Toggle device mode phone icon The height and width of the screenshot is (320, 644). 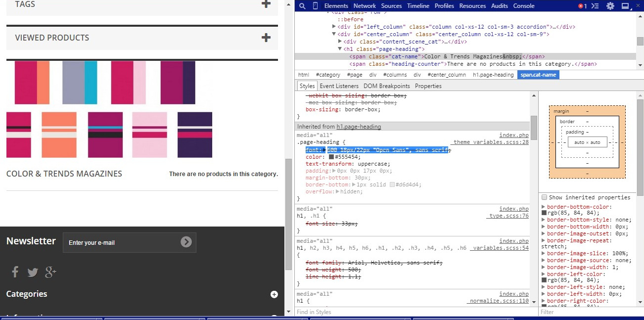pyautogui.click(x=315, y=6)
